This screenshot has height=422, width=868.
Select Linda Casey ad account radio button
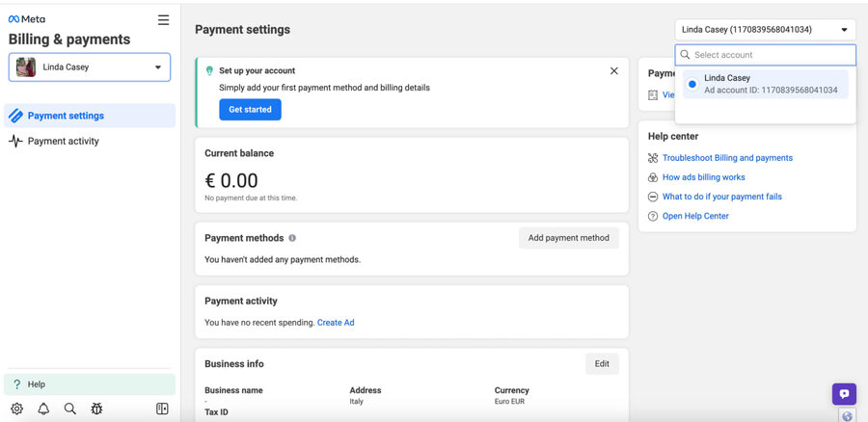[692, 84]
